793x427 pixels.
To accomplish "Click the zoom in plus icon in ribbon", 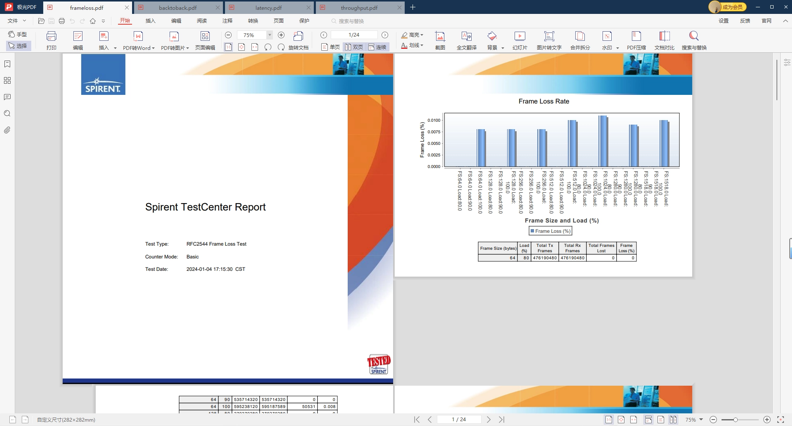I will click(281, 35).
